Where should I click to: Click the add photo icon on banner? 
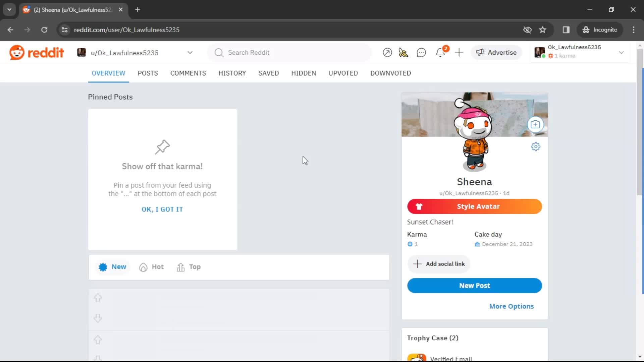535,124
